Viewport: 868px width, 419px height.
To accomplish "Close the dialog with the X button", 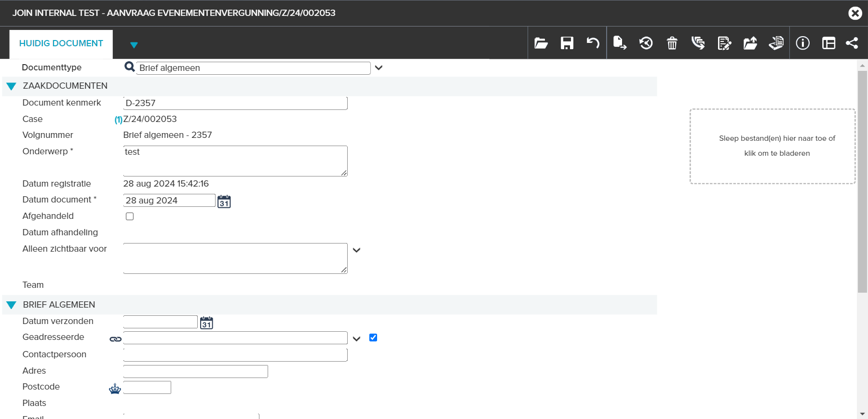I will coord(855,13).
